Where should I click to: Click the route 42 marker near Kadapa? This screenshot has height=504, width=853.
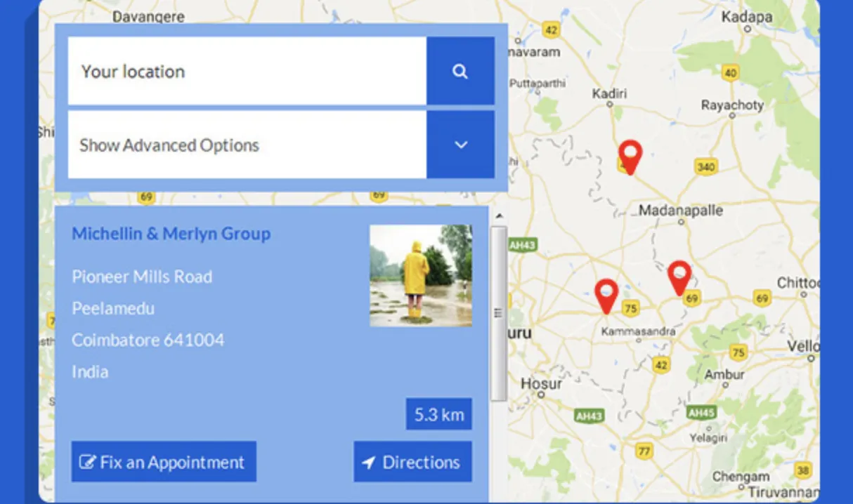(552, 29)
